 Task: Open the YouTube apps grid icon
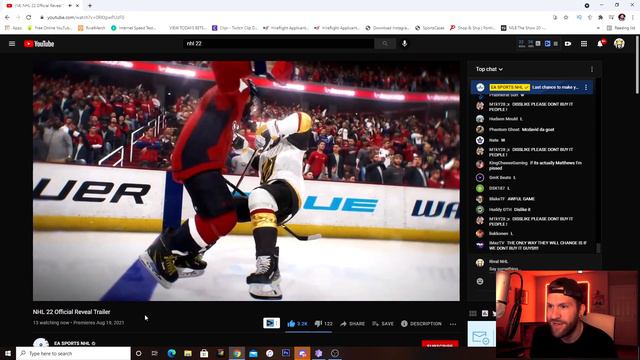[584, 44]
